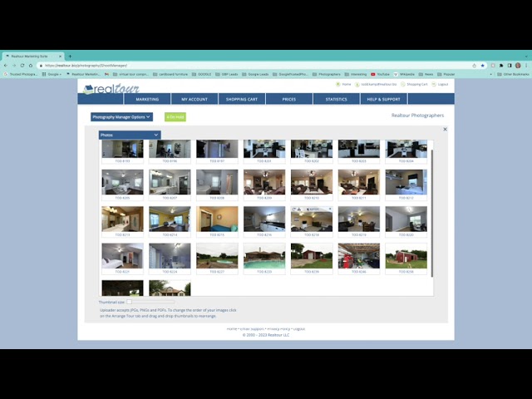This screenshot has height=399, width=532.
Task: Click the account email link in header
Action: [378, 84]
